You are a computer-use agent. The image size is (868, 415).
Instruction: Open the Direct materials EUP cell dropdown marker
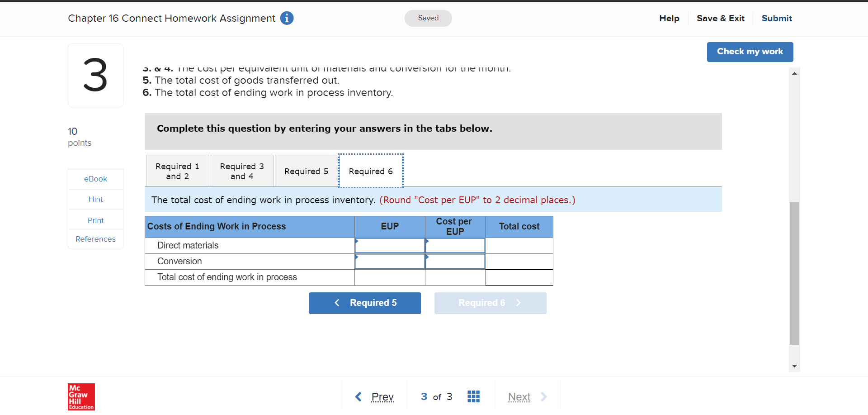pos(357,242)
